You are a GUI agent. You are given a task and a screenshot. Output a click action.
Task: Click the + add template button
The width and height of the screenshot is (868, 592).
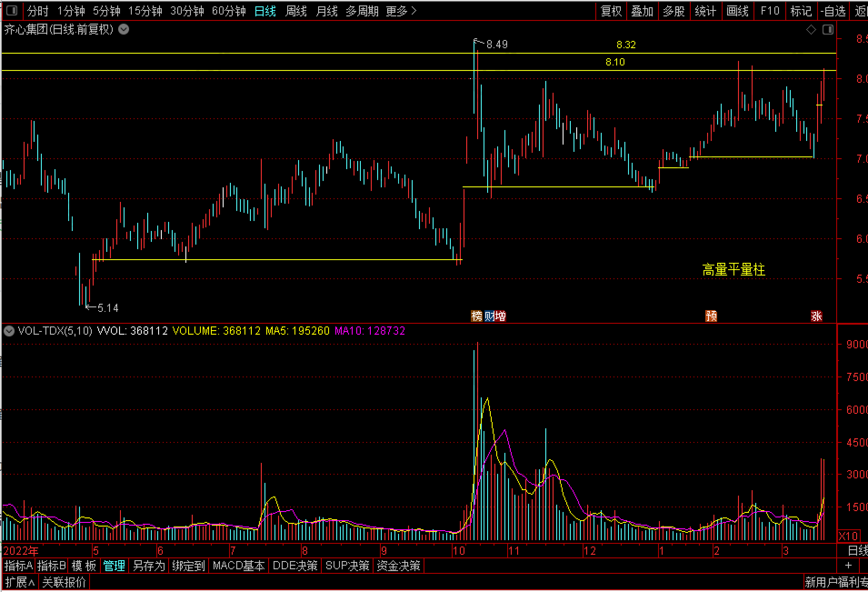(848, 565)
